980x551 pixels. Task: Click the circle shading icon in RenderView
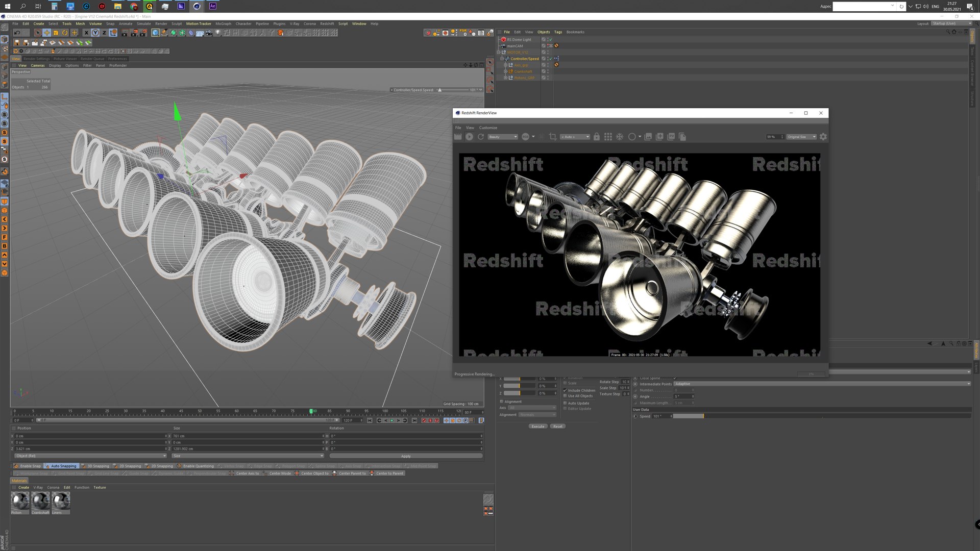(632, 137)
